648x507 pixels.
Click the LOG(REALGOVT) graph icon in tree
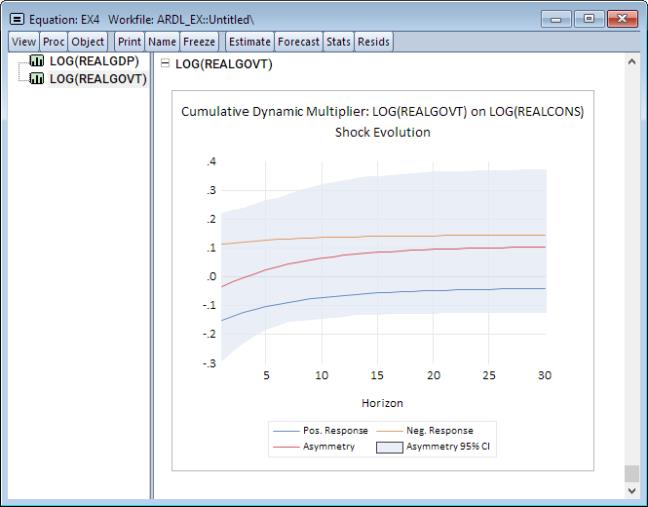point(39,79)
